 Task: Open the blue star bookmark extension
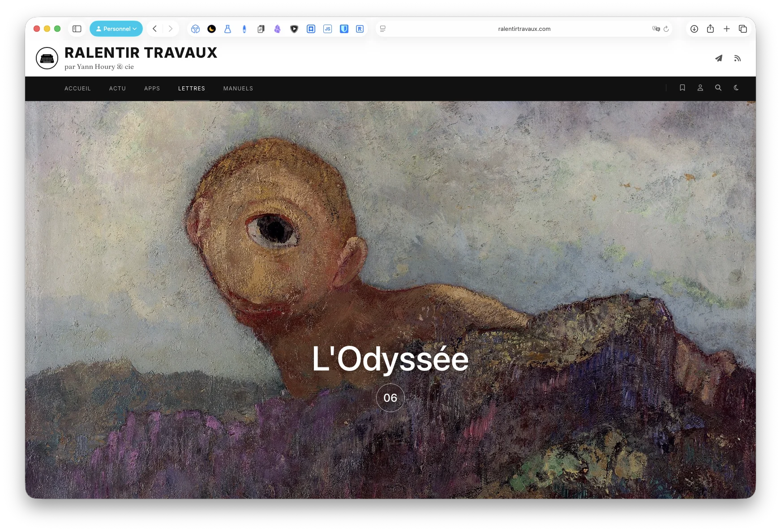(x=311, y=29)
